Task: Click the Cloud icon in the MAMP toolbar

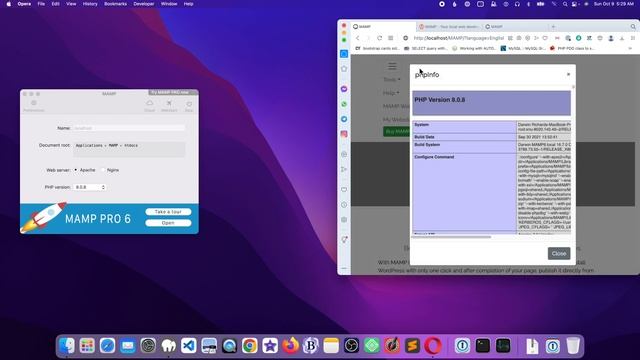Action: click(x=149, y=106)
